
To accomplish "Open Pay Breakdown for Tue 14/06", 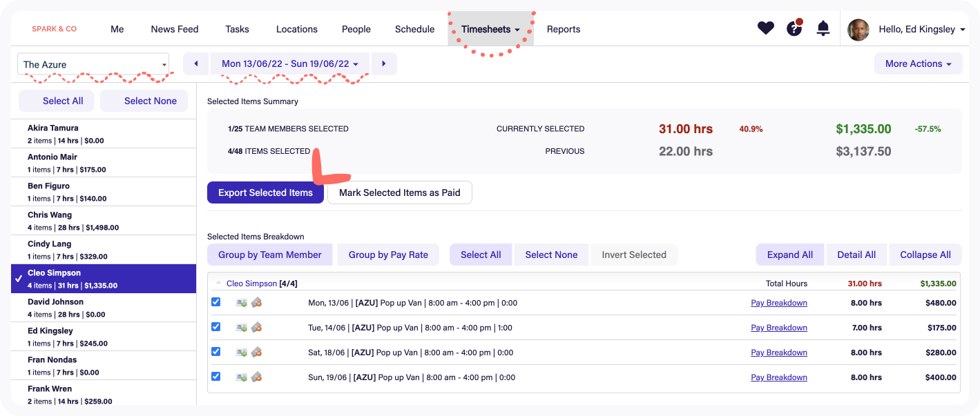I will (x=778, y=328).
